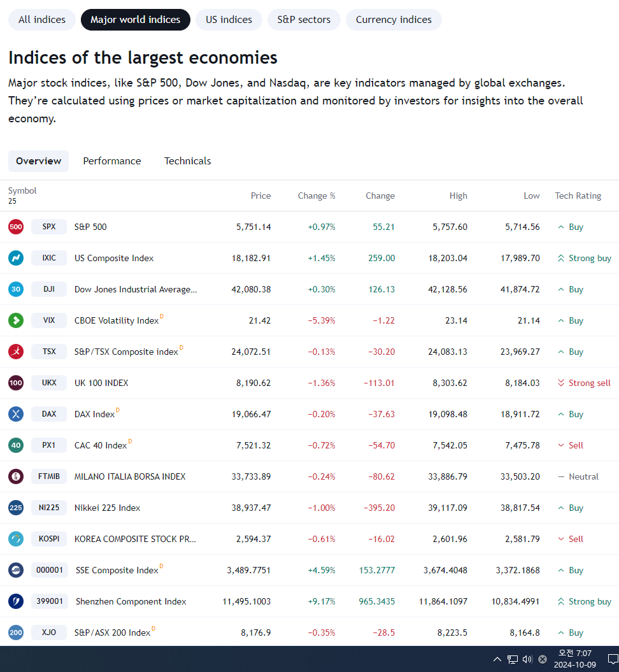Open the NI225 symbol tag
This screenshot has height=672, width=619.
click(49, 508)
